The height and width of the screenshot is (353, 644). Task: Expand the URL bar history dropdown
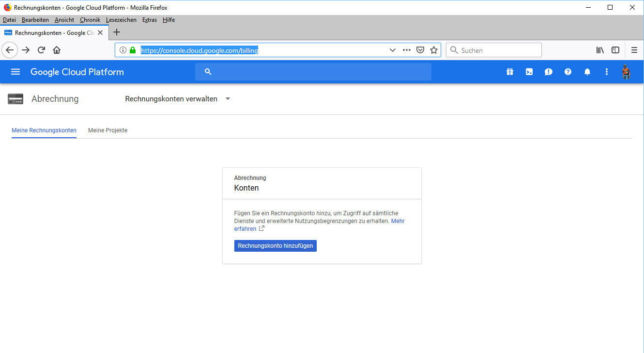(393, 50)
